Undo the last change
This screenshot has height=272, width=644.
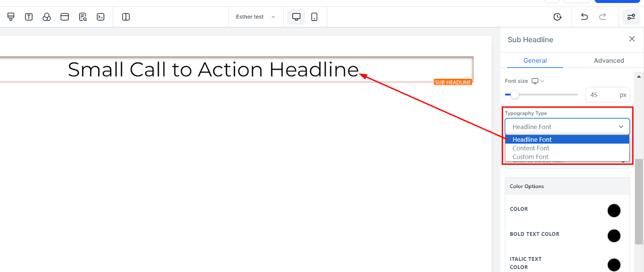pyautogui.click(x=584, y=17)
